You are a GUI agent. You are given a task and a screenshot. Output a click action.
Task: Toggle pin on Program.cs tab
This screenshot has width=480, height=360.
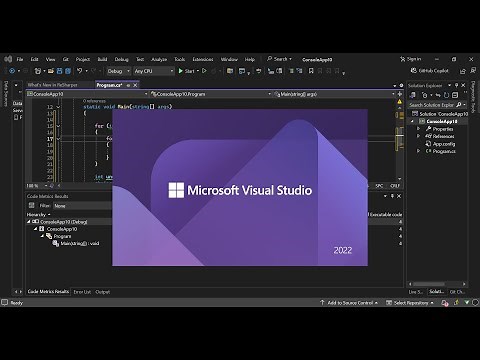[x=128, y=85]
